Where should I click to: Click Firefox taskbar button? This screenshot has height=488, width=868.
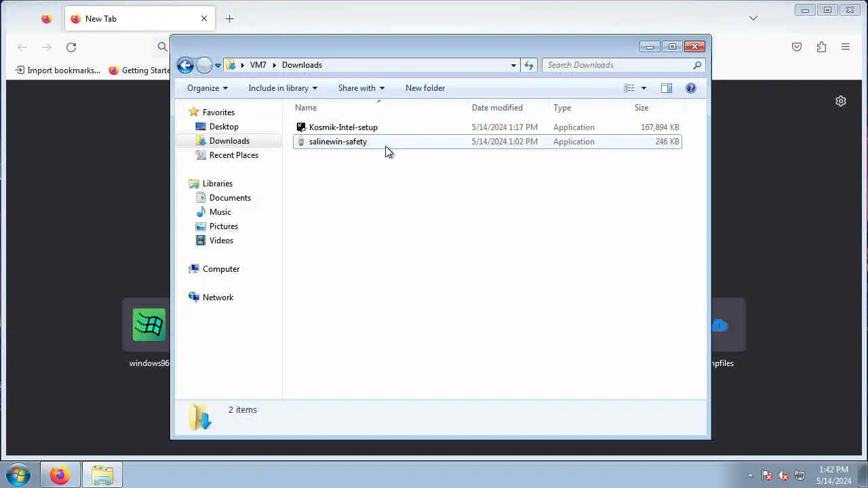click(x=60, y=475)
